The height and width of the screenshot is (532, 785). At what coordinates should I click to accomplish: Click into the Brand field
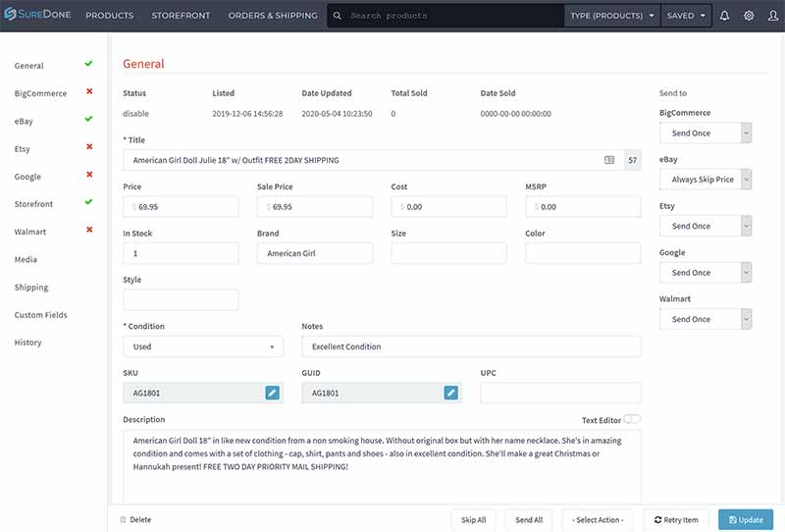click(x=315, y=253)
